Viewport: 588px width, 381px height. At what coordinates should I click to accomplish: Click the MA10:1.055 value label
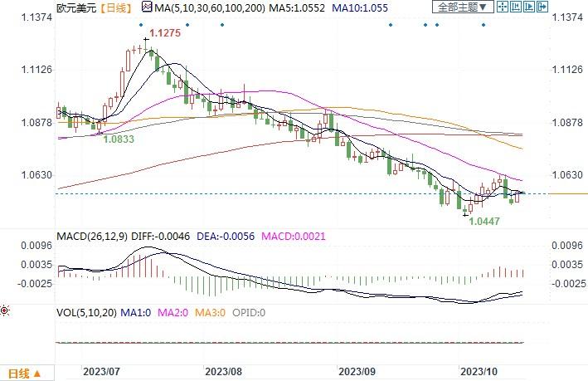point(360,7)
